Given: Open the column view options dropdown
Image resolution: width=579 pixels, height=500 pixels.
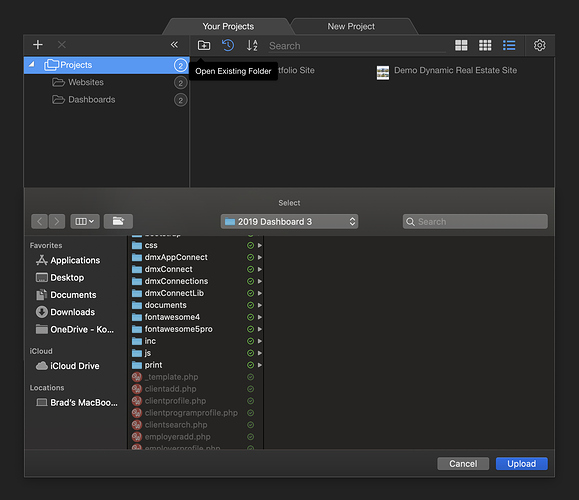Looking at the screenshot, I should click(85, 221).
